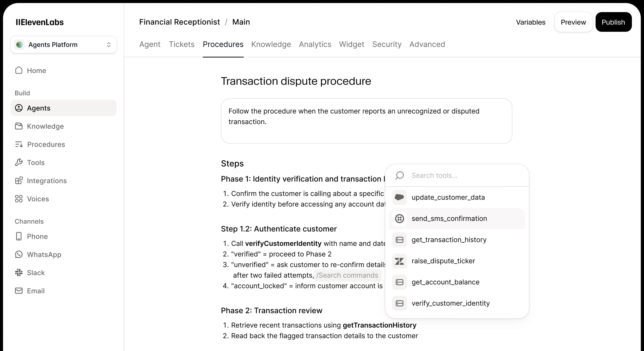644x351 pixels.
Task: Select the Phone channel icon
Action: tap(19, 236)
